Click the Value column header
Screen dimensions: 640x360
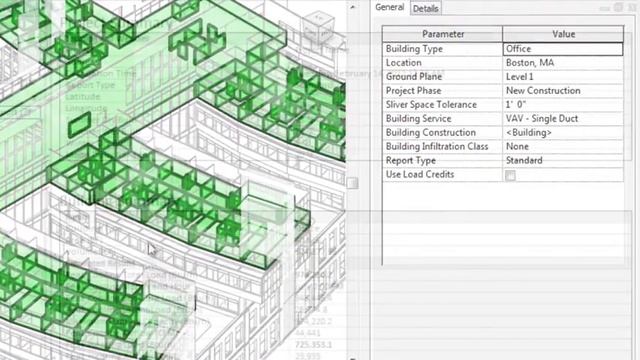click(563, 34)
